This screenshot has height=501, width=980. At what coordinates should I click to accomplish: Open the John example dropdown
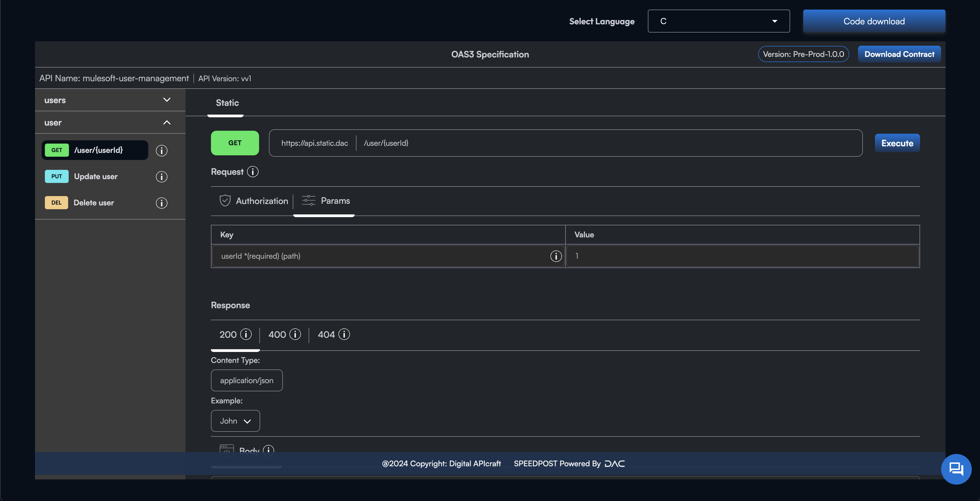[236, 421]
